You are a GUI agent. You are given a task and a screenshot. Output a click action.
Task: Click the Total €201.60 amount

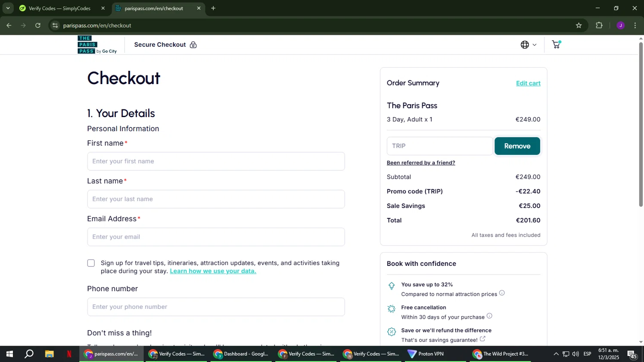(x=528, y=220)
